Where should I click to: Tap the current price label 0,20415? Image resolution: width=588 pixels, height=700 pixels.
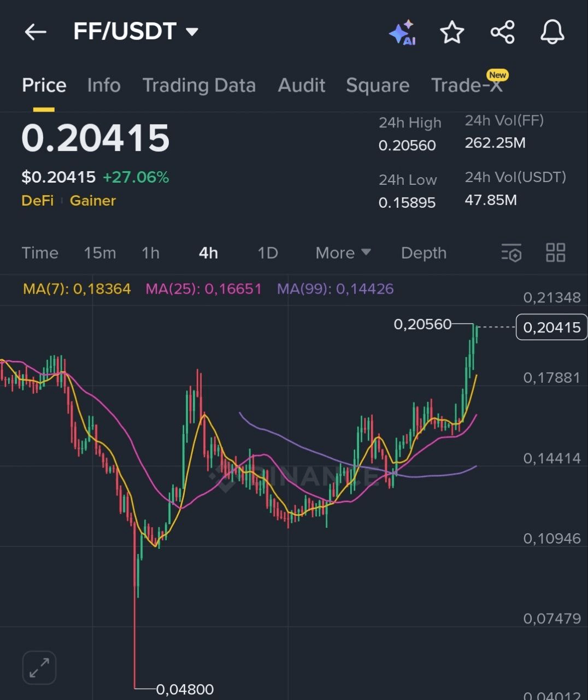551,327
